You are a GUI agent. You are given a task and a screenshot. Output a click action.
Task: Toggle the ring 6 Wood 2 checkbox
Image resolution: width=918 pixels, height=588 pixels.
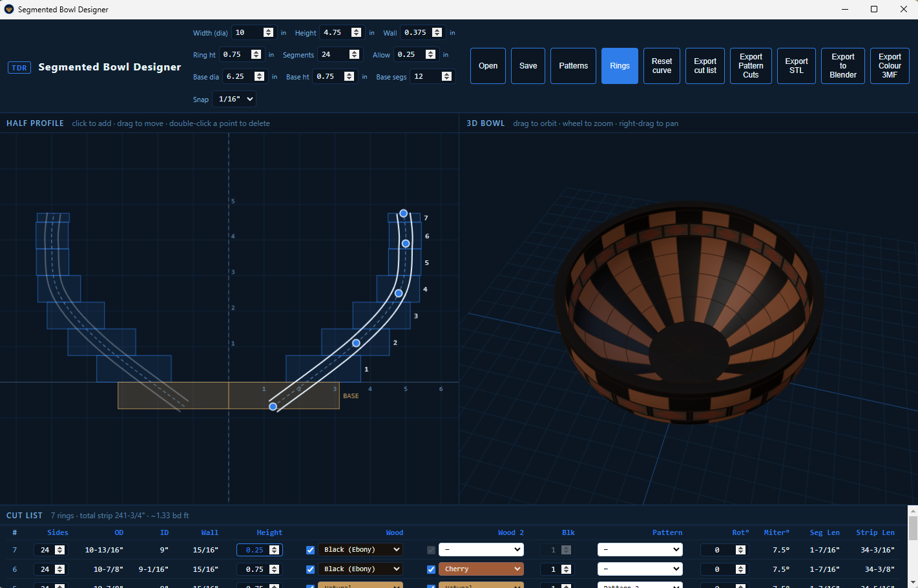coord(431,569)
